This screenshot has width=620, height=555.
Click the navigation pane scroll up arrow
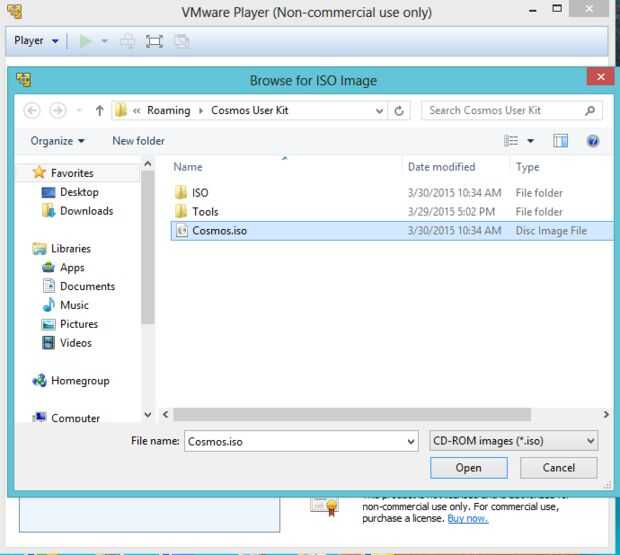[x=148, y=164]
